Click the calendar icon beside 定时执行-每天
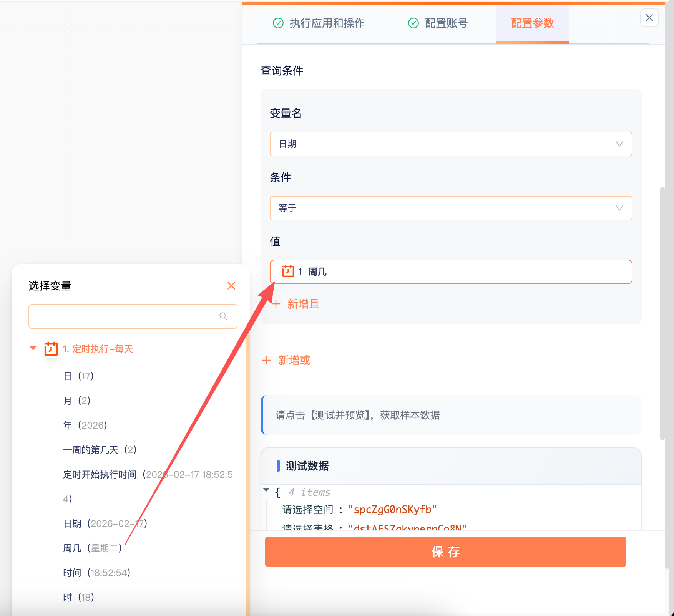 click(x=51, y=349)
